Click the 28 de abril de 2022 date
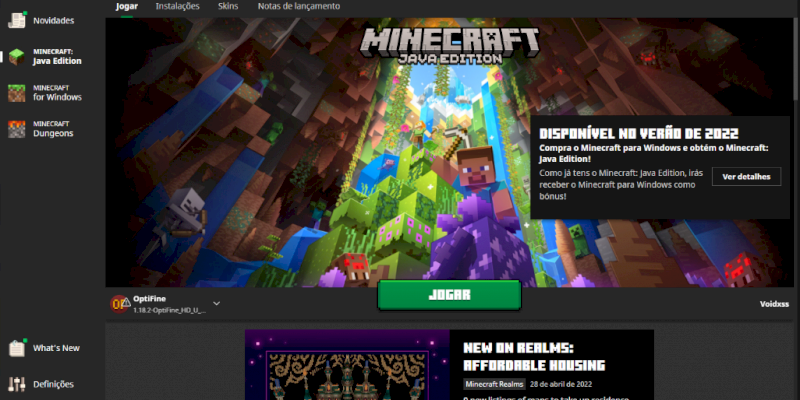 [x=561, y=384]
